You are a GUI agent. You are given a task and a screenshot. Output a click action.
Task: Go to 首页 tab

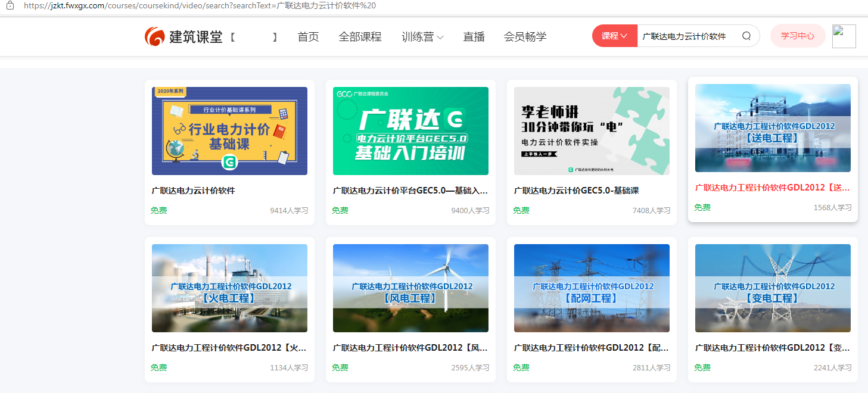308,37
